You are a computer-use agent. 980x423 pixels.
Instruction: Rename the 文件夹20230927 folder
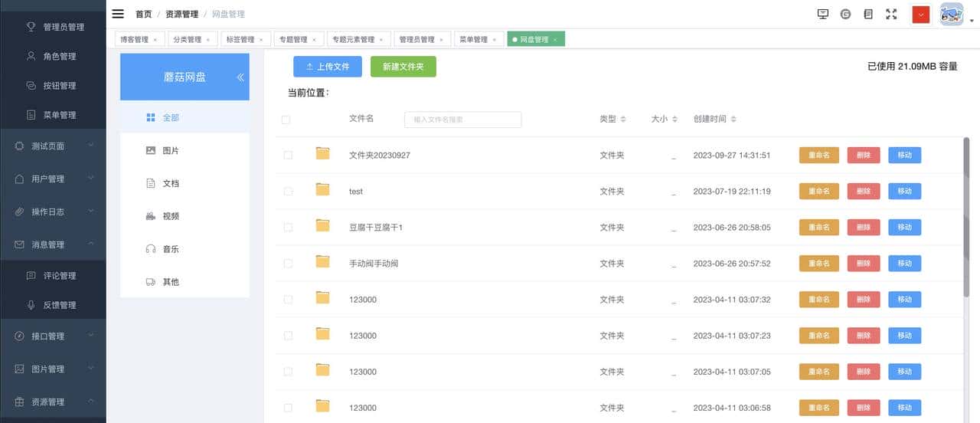[818, 155]
